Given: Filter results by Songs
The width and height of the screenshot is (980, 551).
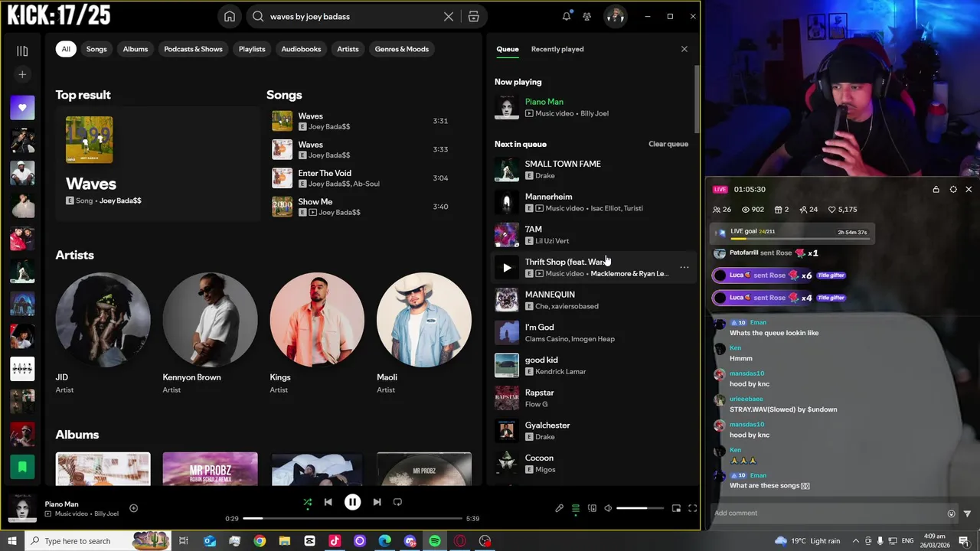Looking at the screenshot, I should (x=96, y=49).
